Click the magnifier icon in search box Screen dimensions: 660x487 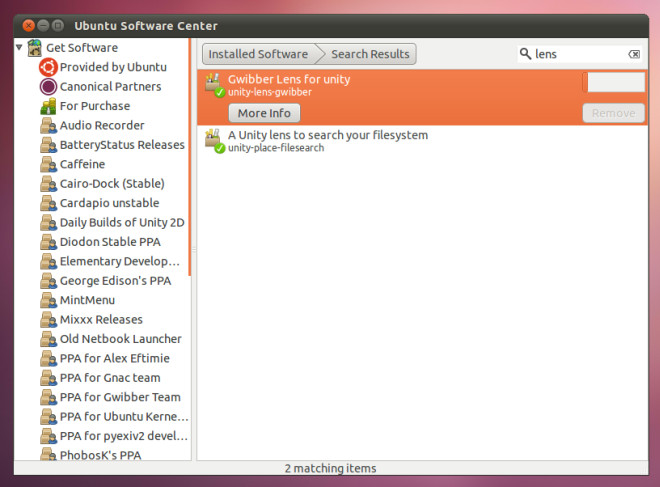[525, 54]
